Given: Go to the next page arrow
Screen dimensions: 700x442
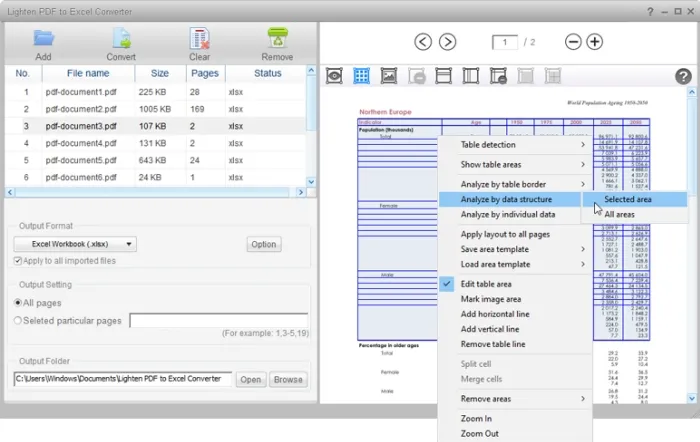Looking at the screenshot, I should 448,42.
